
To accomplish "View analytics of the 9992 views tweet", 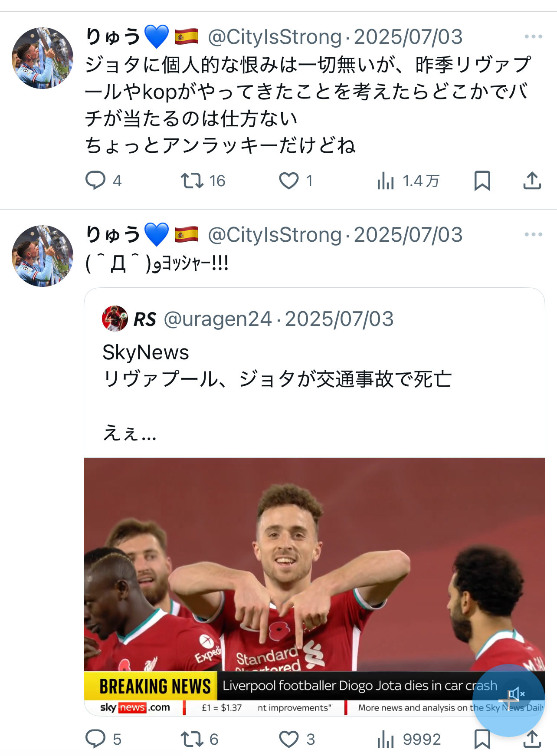I will point(386,739).
